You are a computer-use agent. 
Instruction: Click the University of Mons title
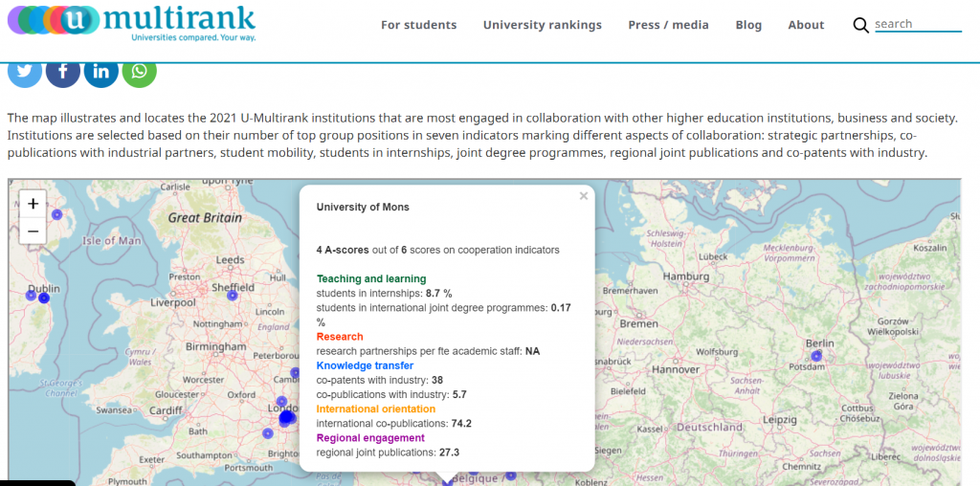click(x=363, y=208)
